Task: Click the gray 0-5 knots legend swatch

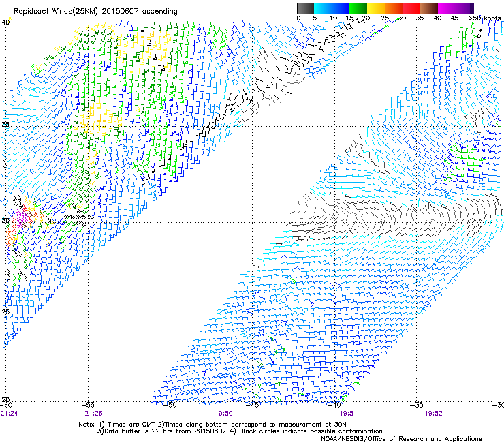Action: pos(305,8)
